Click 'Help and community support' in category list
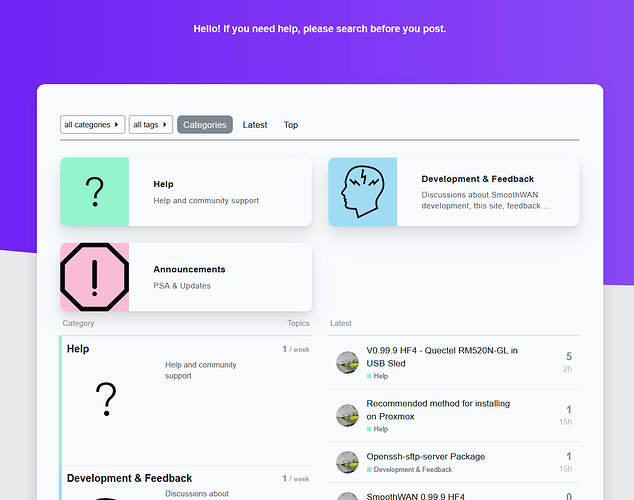 [201, 370]
